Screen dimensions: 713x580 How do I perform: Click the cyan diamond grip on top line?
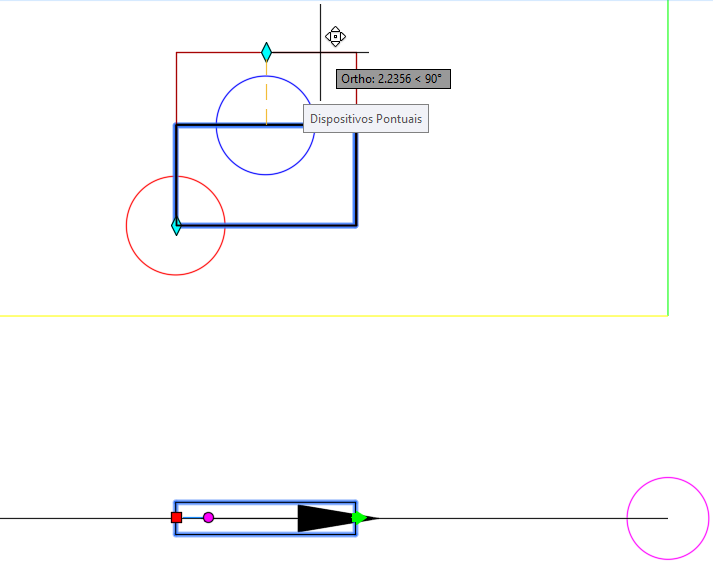coord(266,52)
